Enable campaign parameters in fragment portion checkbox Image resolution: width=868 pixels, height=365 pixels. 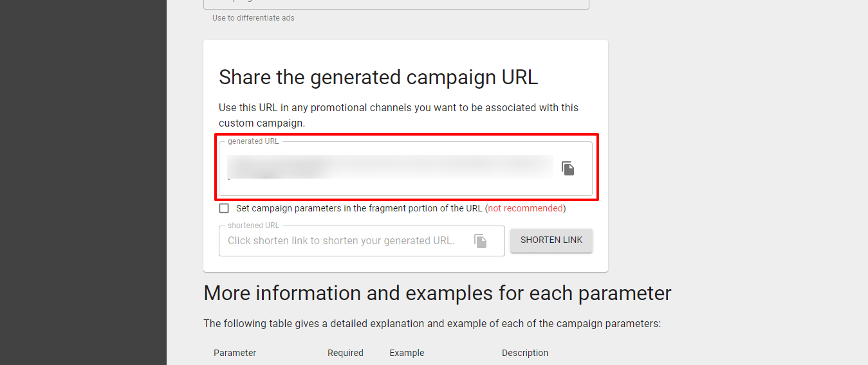point(224,208)
